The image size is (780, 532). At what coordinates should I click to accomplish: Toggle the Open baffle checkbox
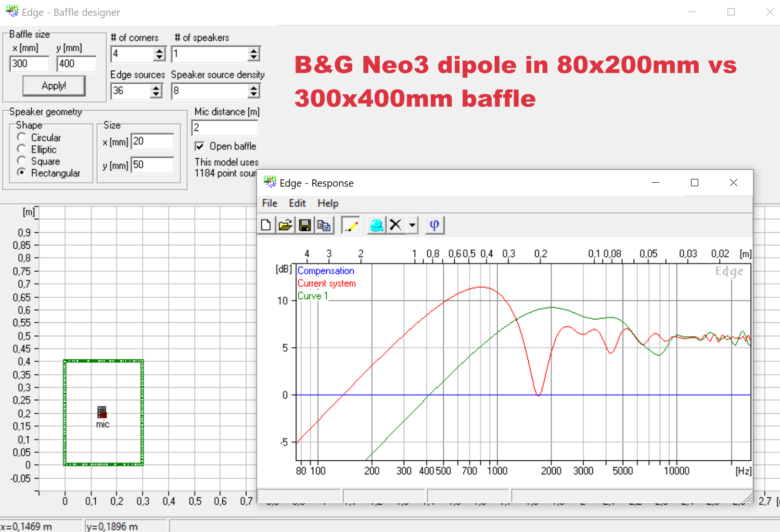point(200,146)
